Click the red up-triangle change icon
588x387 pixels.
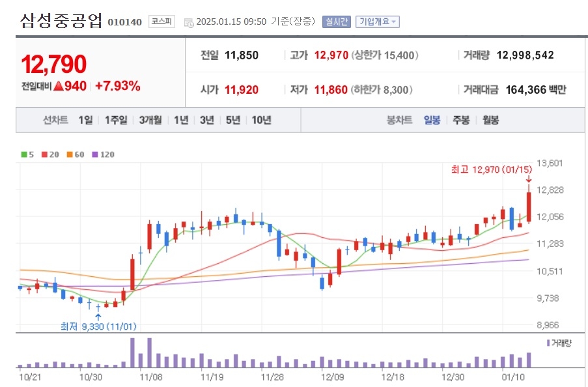tap(58, 86)
